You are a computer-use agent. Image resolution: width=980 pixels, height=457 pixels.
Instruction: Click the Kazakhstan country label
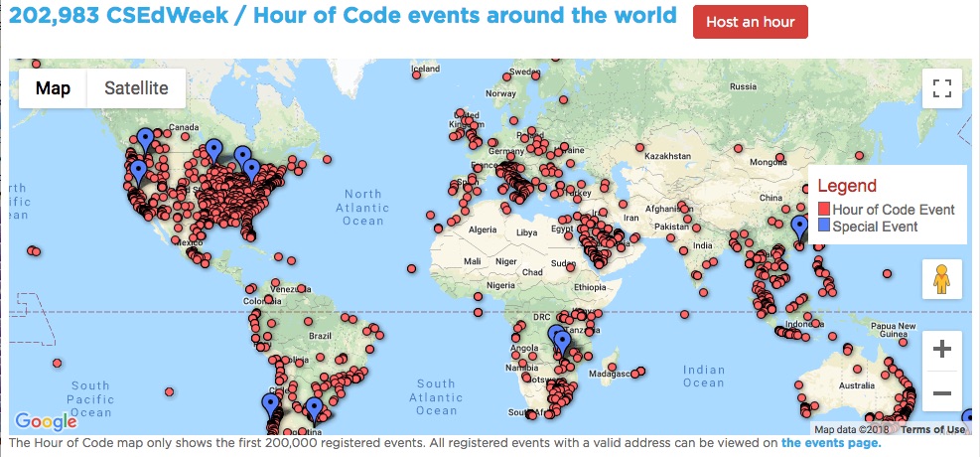(x=668, y=155)
